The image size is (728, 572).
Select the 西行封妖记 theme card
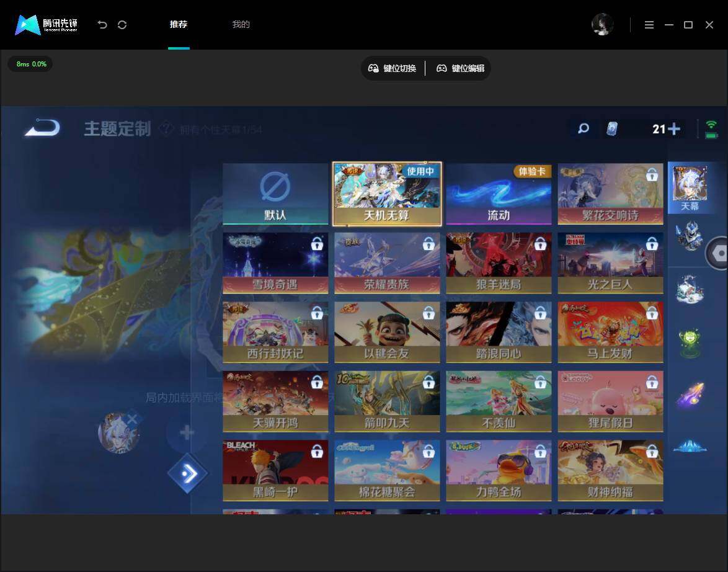tap(275, 333)
